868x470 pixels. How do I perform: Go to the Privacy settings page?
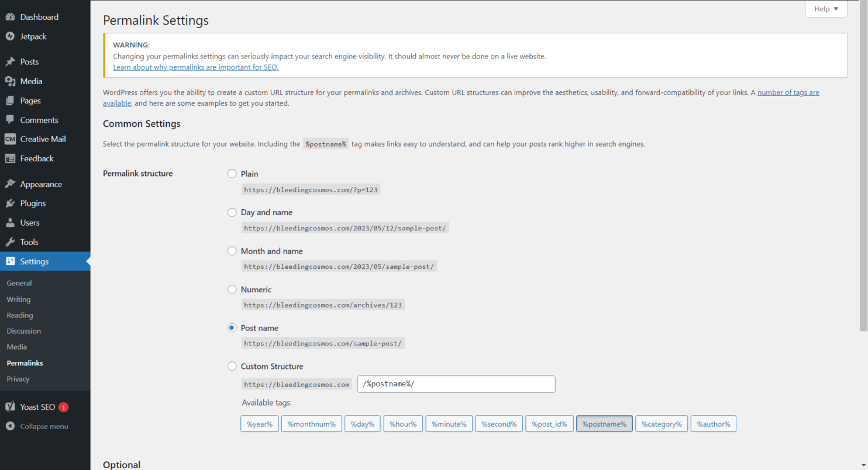coord(17,379)
